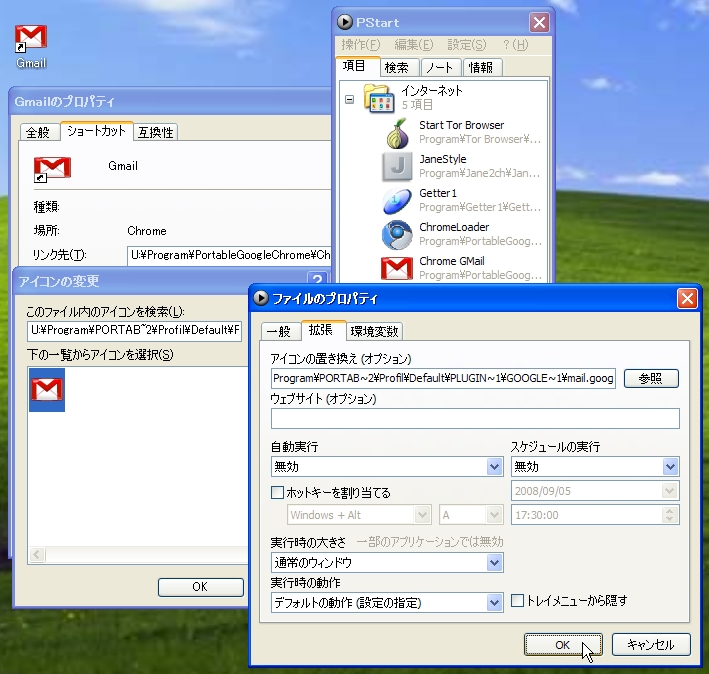
Task: Open the 環境変数 tab
Action: [374, 331]
